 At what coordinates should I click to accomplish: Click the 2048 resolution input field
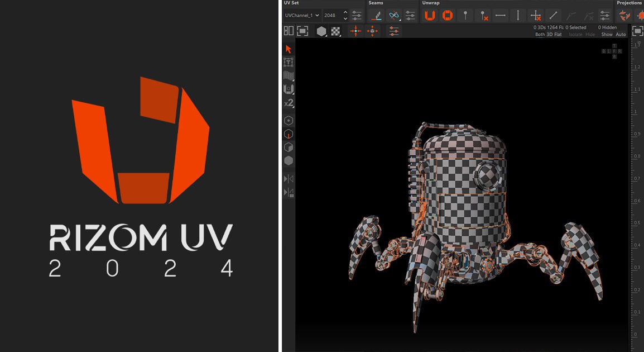click(332, 16)
